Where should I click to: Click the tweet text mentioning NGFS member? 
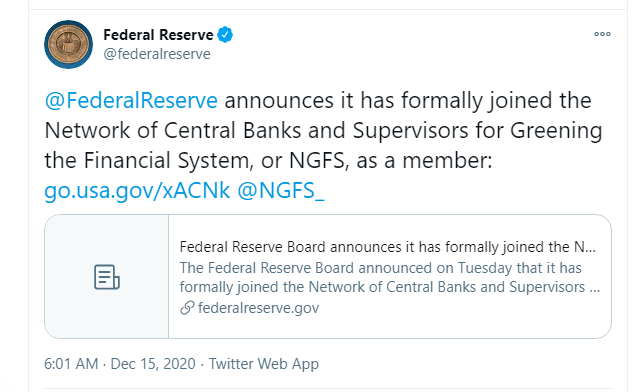click(268, 160)
